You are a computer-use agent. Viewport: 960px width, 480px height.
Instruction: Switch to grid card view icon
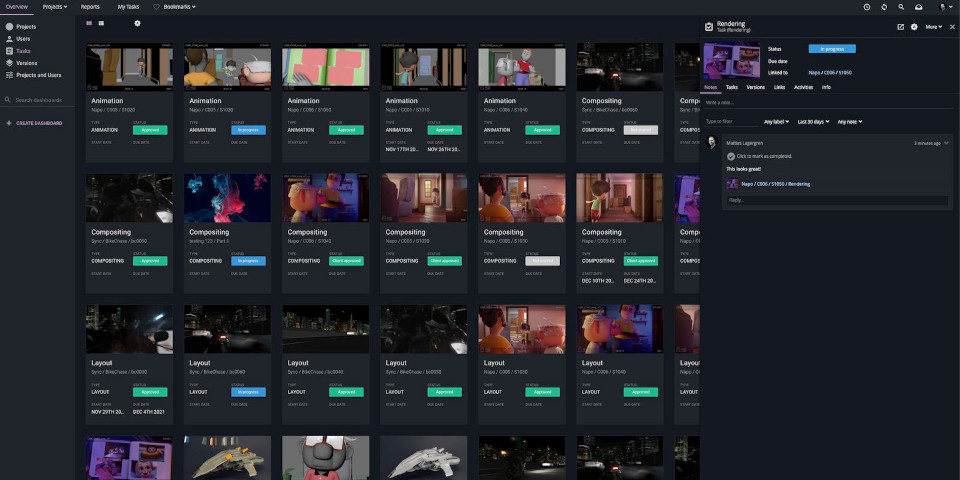(90, 22)
